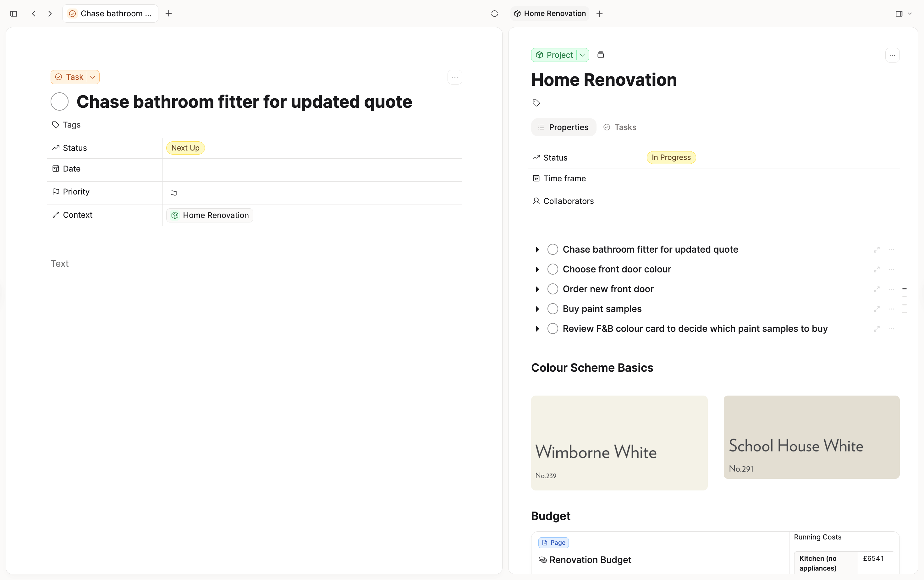Open Home Renovation context link
The width and height of the screenshot is (924, 580).
pos(210,215)
